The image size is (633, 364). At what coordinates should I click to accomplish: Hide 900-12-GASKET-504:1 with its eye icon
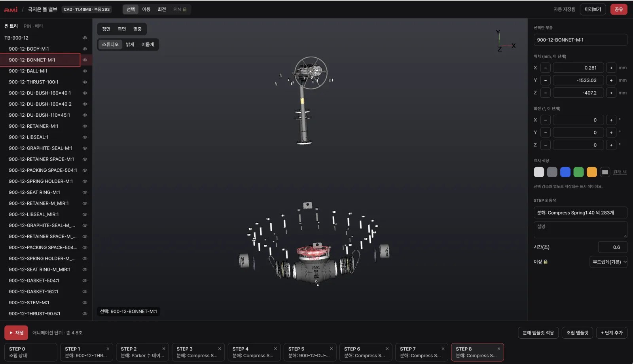click(x=85, y=281)
